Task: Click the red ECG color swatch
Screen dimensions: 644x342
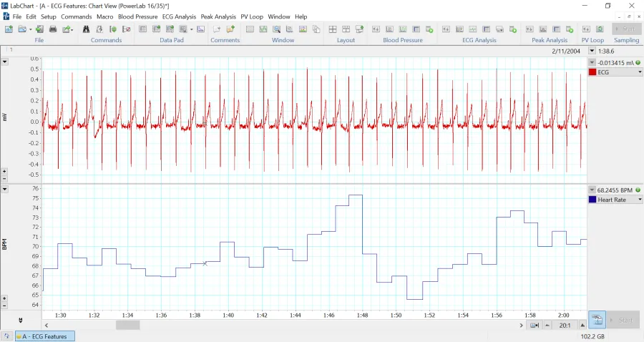Action: click(592, 72)
